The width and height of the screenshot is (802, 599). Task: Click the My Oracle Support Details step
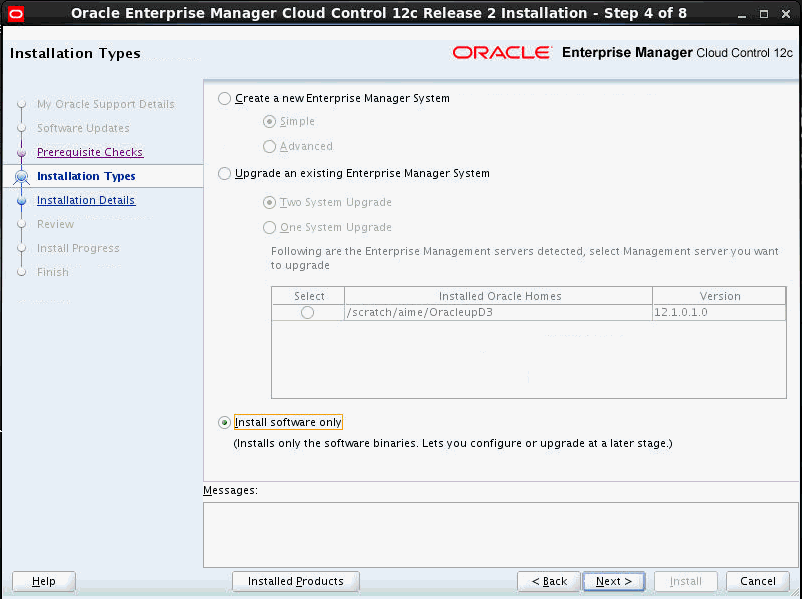[105, 104]
